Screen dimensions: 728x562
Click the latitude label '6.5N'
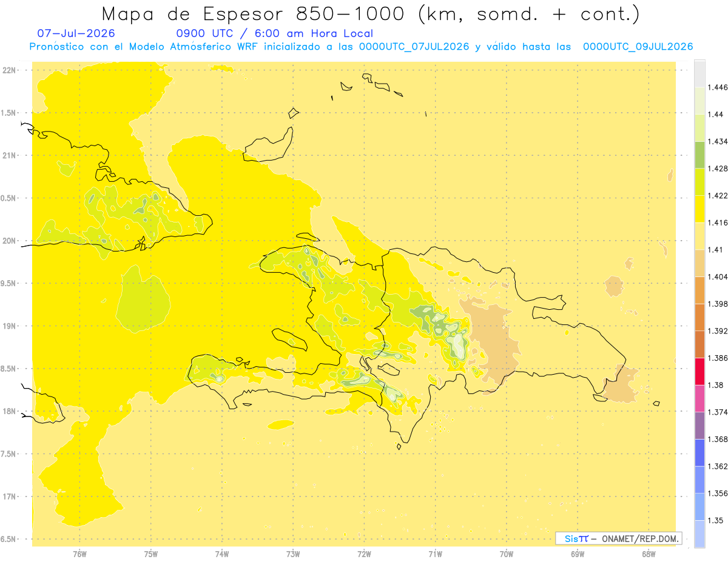pos(9,539)
